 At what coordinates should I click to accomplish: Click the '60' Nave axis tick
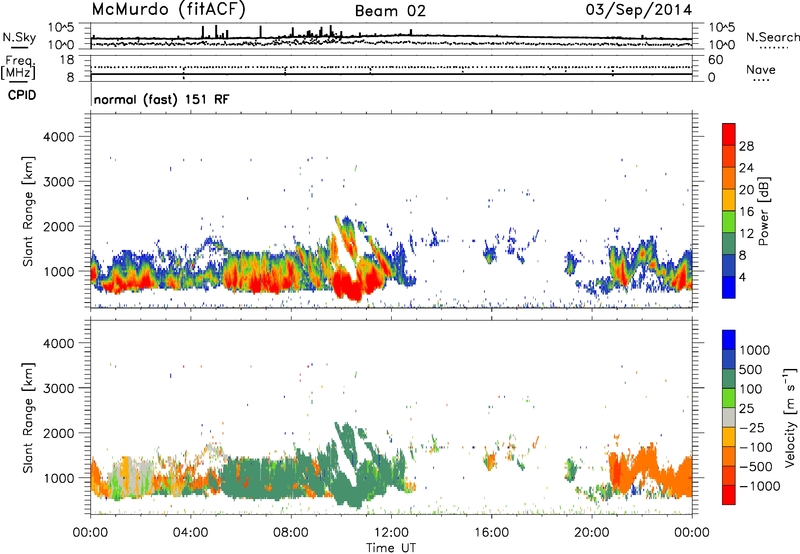[716, 60]
